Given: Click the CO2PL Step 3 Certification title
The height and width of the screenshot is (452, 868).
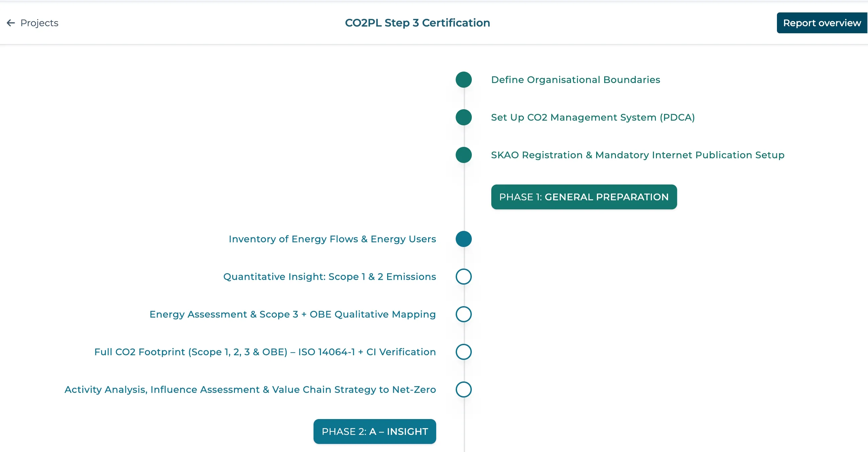Looking at the screenshot, I should pos(417,23).
